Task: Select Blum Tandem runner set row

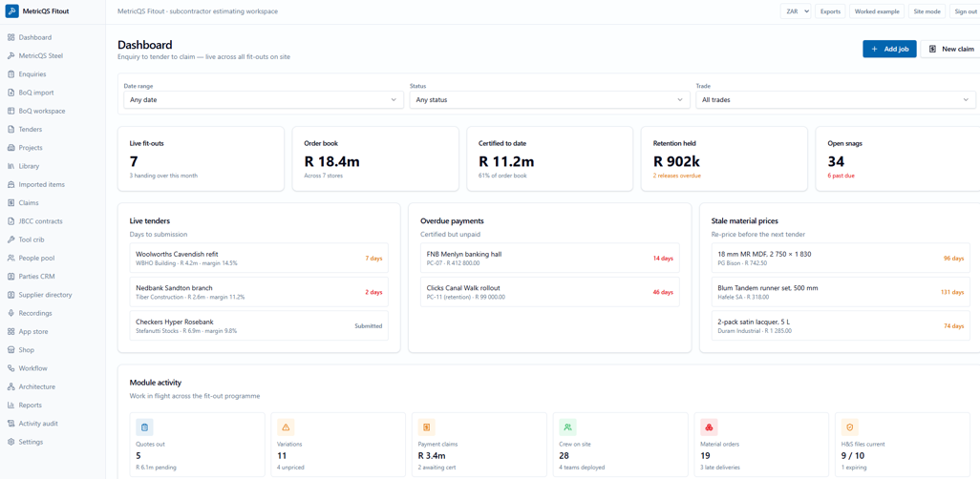Action: 841,292
